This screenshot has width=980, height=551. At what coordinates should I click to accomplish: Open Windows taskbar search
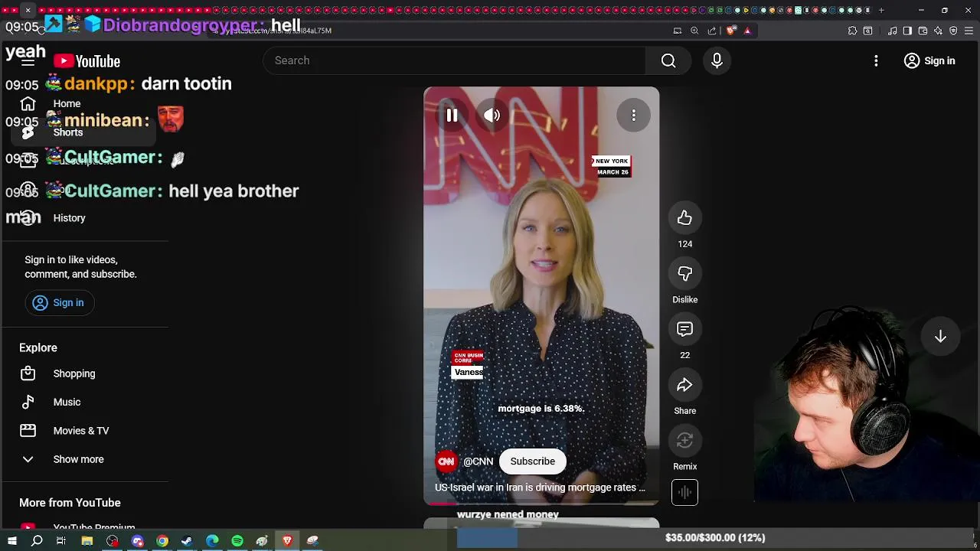[x=37, y=541]
